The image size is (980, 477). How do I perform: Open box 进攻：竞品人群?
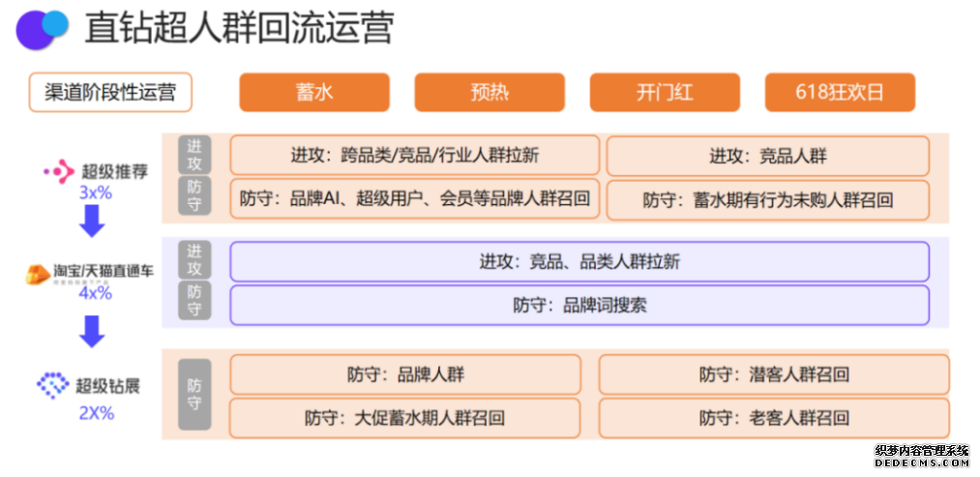tap(768, 156)
